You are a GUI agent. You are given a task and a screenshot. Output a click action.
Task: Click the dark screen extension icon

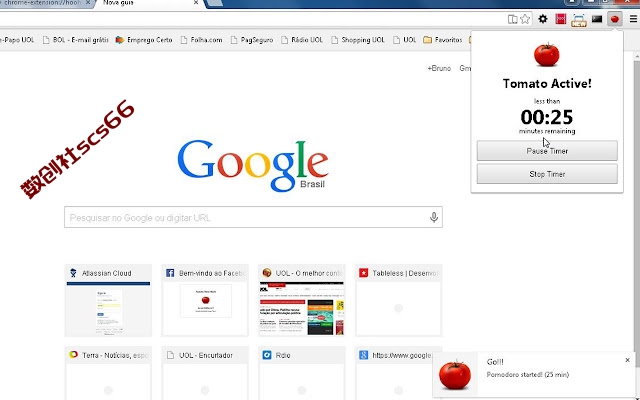pyautogui.click(x=597, y=19)
